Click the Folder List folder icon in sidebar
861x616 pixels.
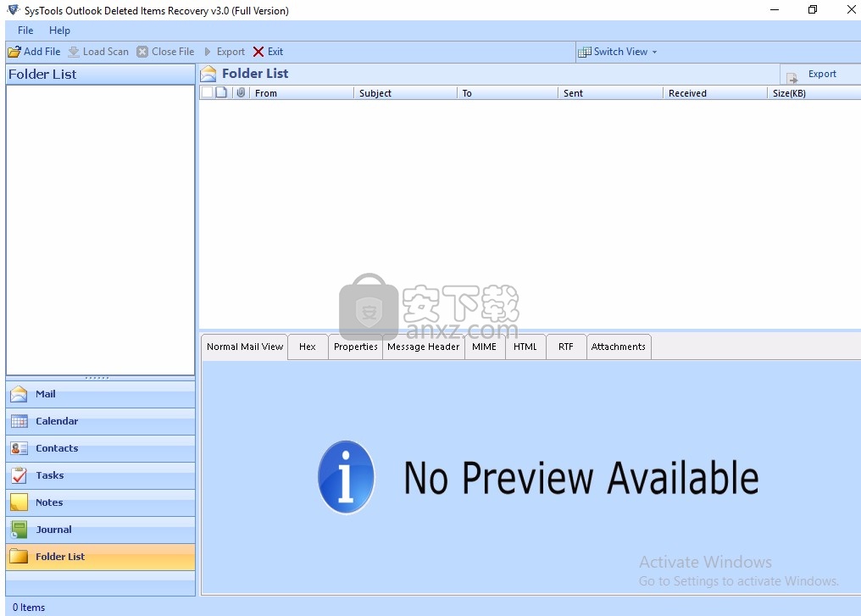19,556
